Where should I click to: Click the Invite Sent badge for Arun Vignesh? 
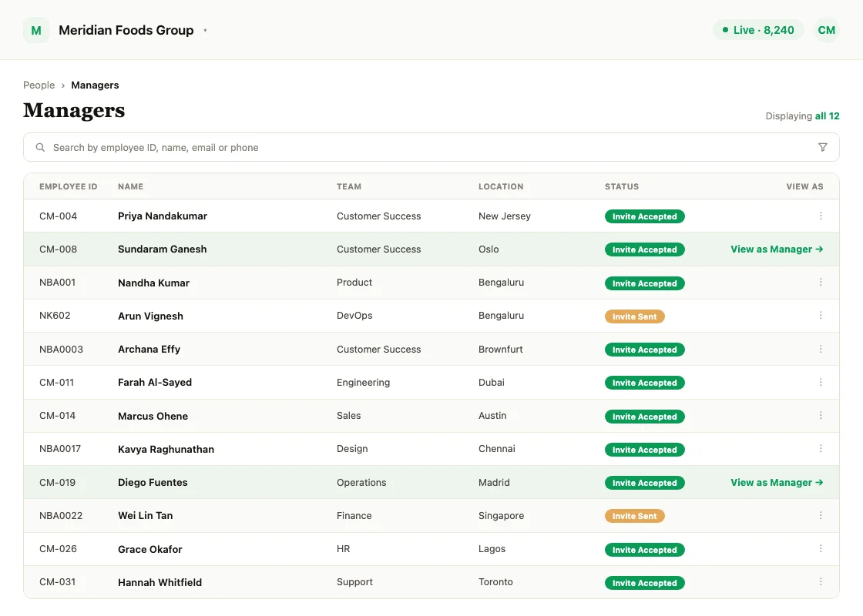(x=635, y=316)
